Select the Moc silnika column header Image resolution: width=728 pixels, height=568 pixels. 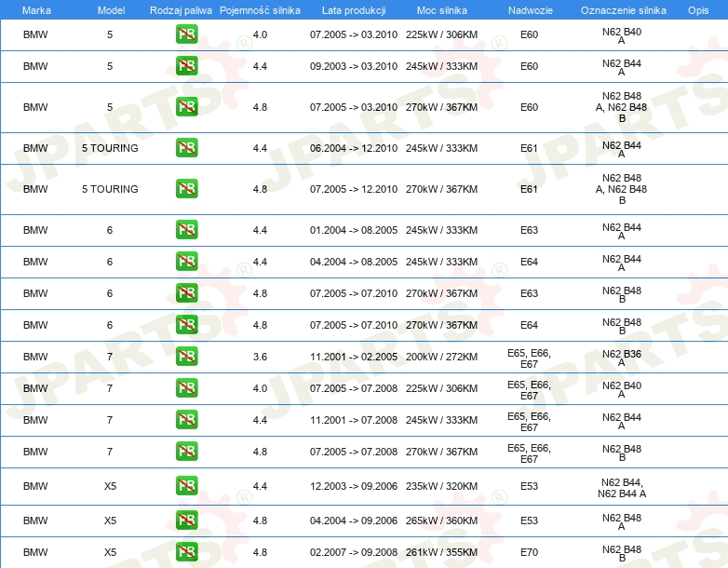tap(441, 9)
